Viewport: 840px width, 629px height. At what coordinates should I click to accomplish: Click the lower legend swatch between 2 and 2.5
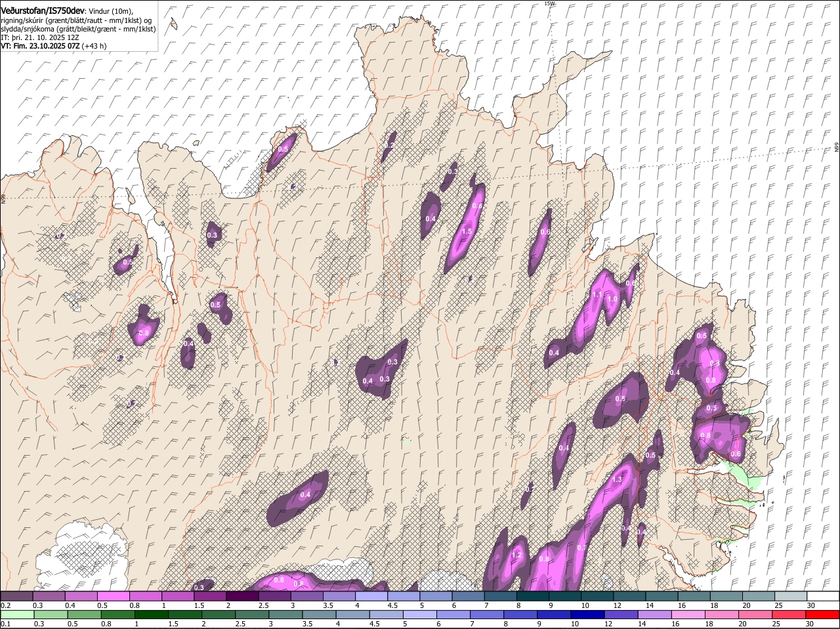point(218,615)
